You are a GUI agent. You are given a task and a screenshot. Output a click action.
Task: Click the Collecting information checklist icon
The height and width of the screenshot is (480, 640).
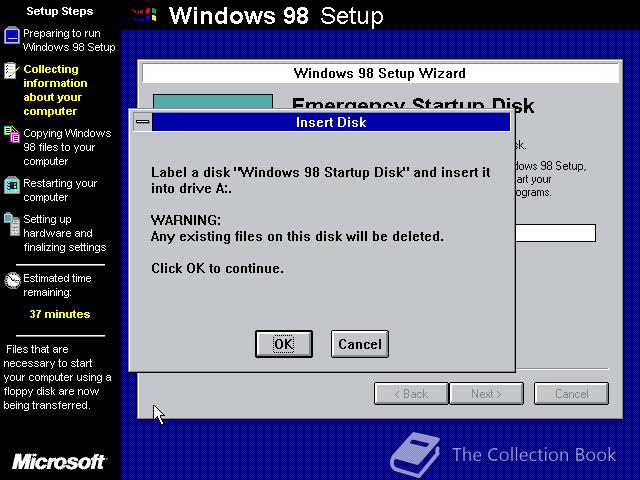click(x=11, y=70)
